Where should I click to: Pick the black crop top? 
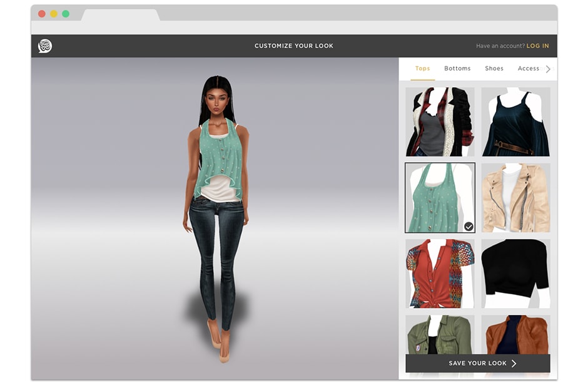point(515,273)
